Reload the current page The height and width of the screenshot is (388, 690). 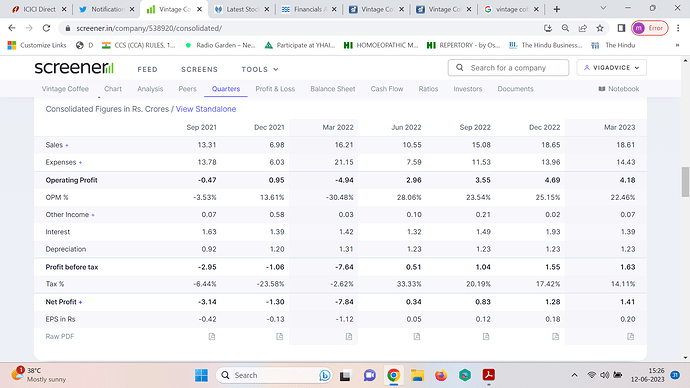point(46,28)
